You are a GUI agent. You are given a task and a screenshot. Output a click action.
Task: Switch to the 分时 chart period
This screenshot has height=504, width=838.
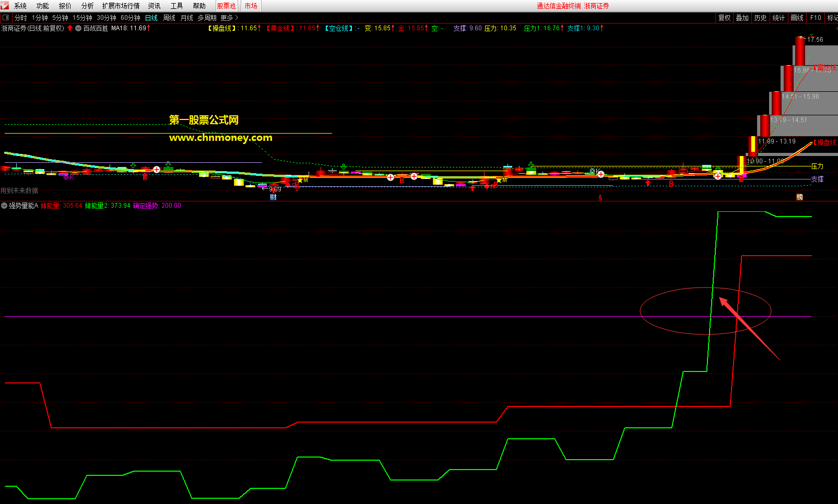(21, 18)
